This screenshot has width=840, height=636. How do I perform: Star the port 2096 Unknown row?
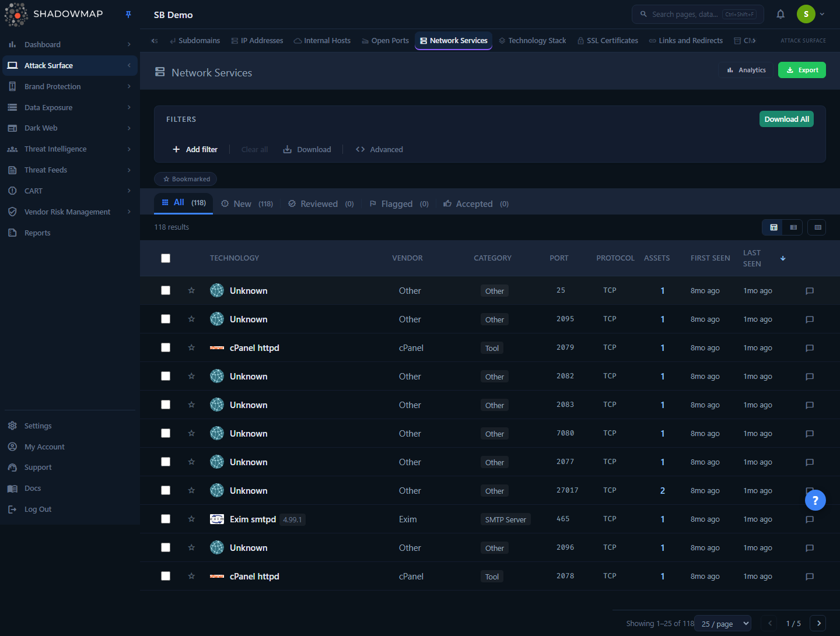coord(191,547)
